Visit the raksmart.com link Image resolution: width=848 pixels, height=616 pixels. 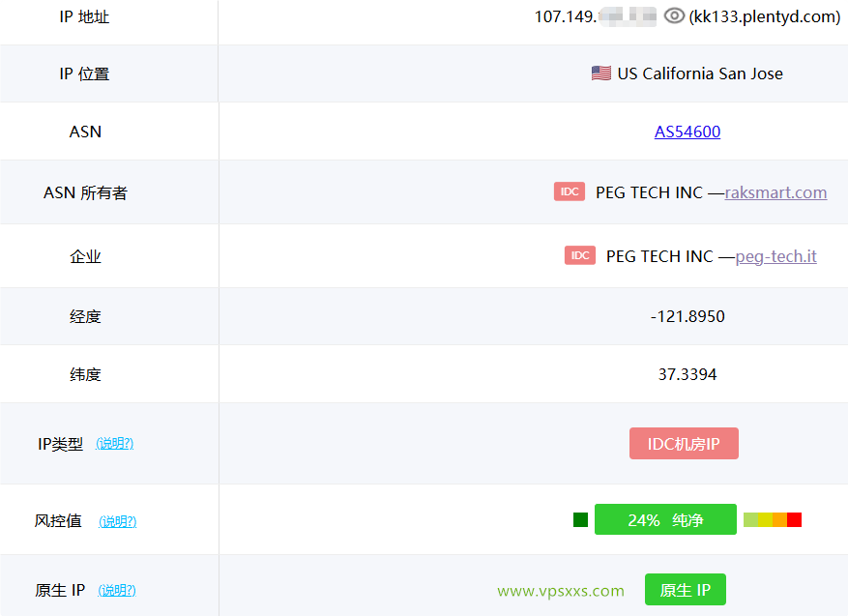[775, 192]
